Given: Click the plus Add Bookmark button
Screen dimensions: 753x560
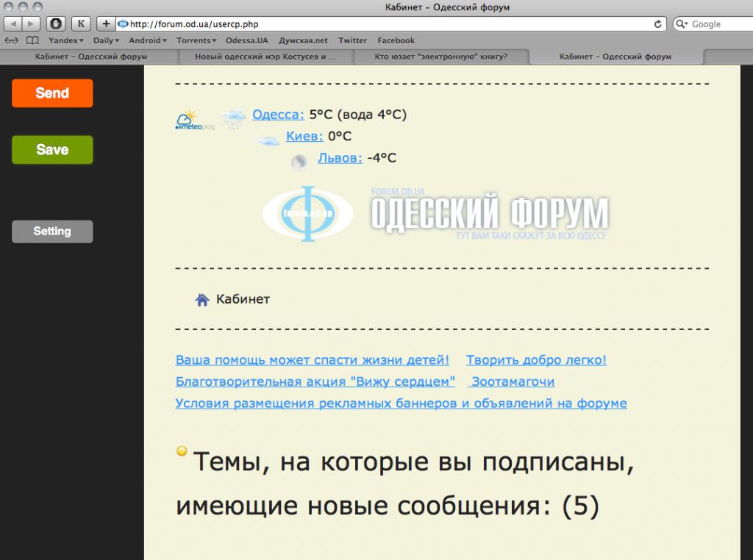Looking at the screenshot, I should click(x=106, y=24).
